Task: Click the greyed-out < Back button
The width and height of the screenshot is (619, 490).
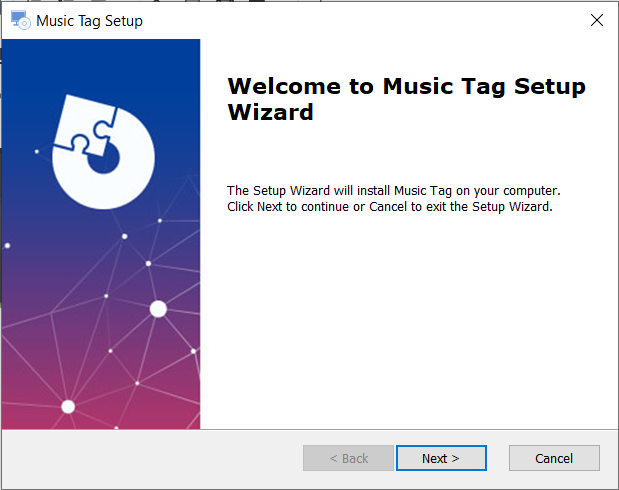Action: pos(349,458)
